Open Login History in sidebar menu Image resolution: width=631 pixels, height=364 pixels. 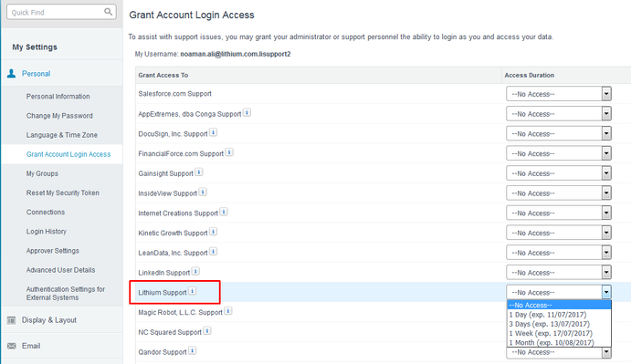click(x=47, y=232)
